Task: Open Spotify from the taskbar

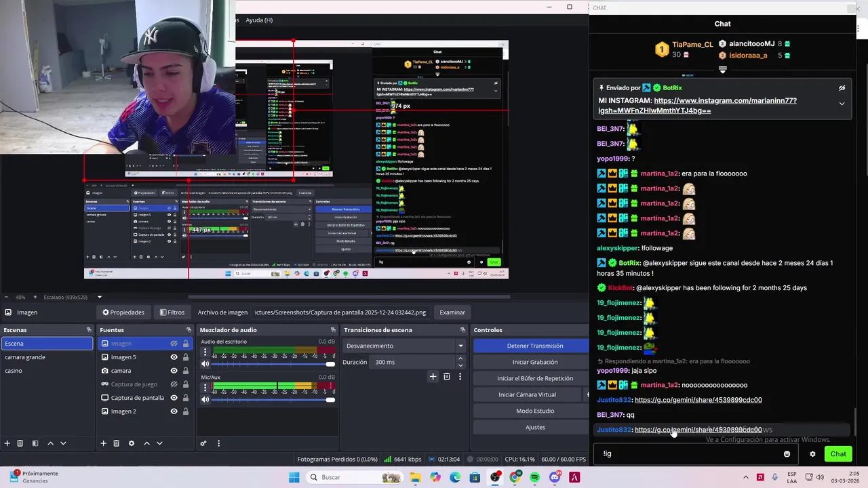Action: [535, 477]
